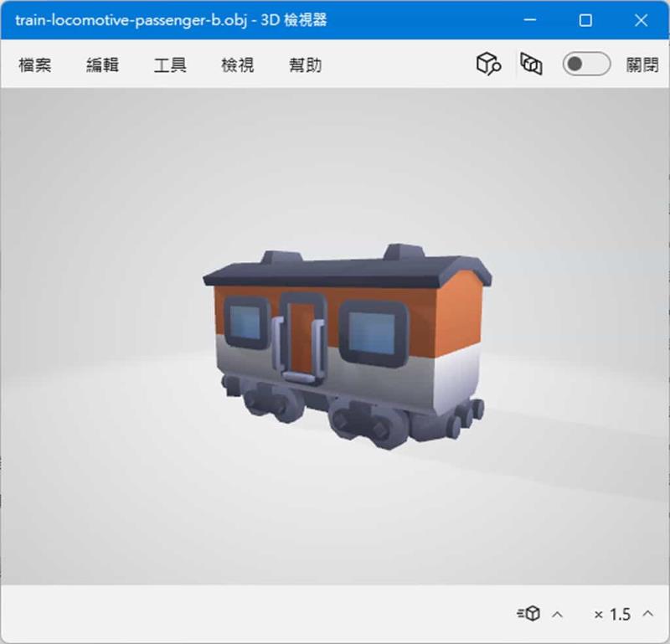Open the 檔案 (File) menu
The height and width of the screenshot is (644, 670).
pos(35,65)
